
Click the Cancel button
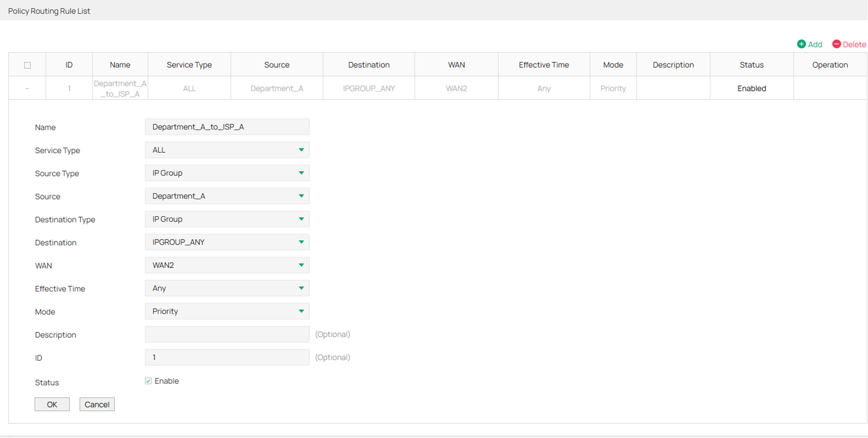point(97,404)
